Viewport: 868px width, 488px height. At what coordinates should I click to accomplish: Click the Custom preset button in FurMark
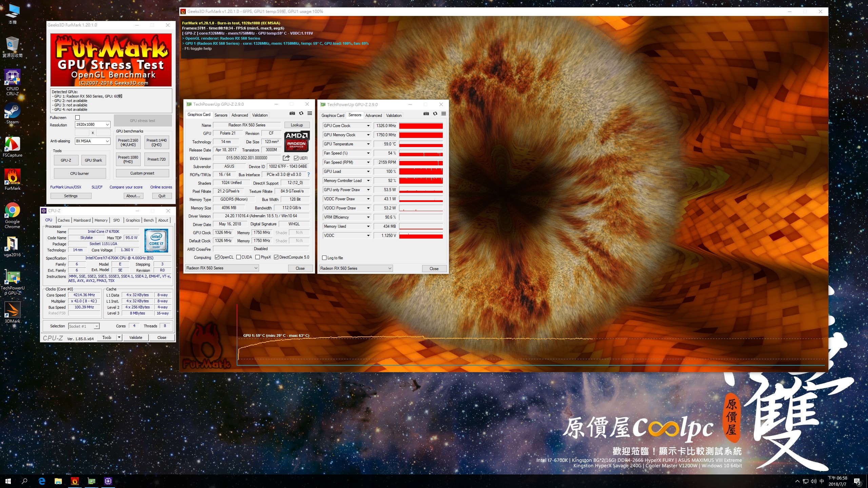[142, 173]
